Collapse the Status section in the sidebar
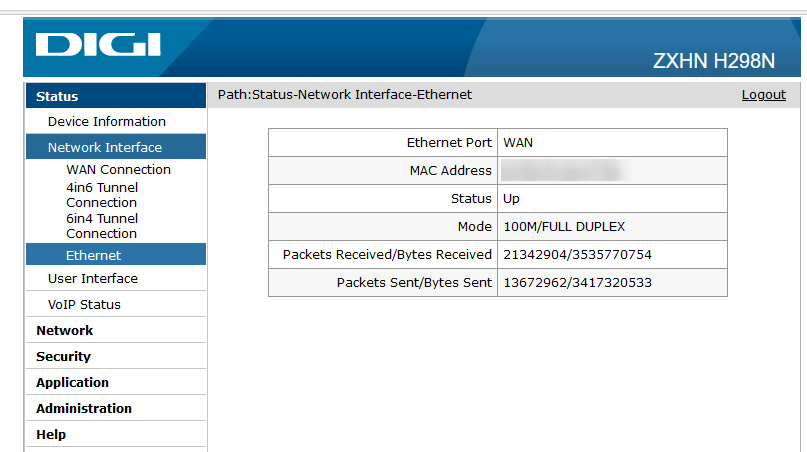This screenshot has width=807, height=452. [x=116, y=96]
